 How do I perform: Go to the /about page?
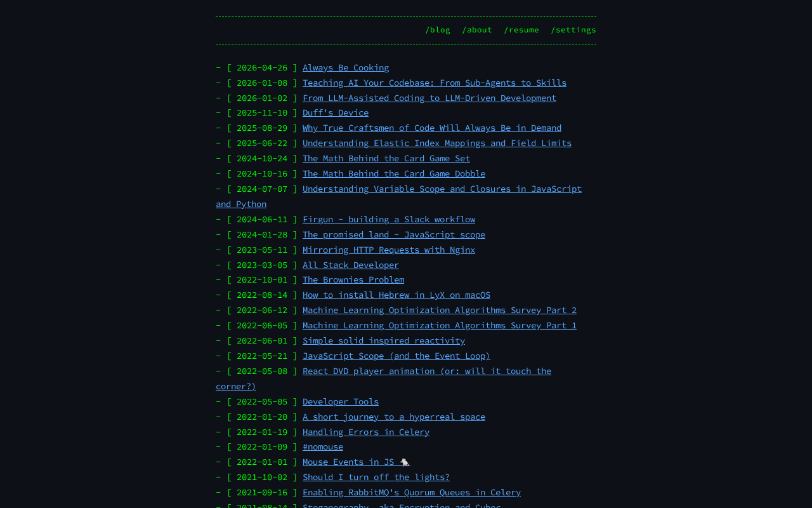pyautogui.click(x=477, y=30)
